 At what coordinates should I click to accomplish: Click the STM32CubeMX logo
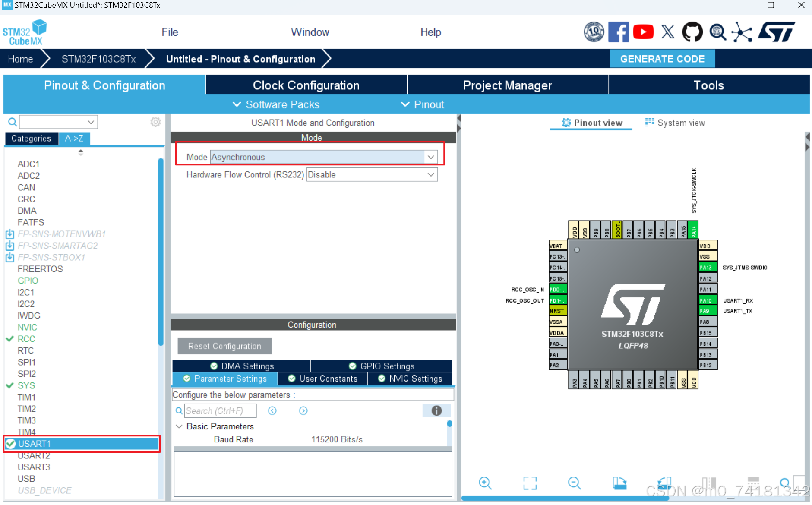[x=25, y=32]
